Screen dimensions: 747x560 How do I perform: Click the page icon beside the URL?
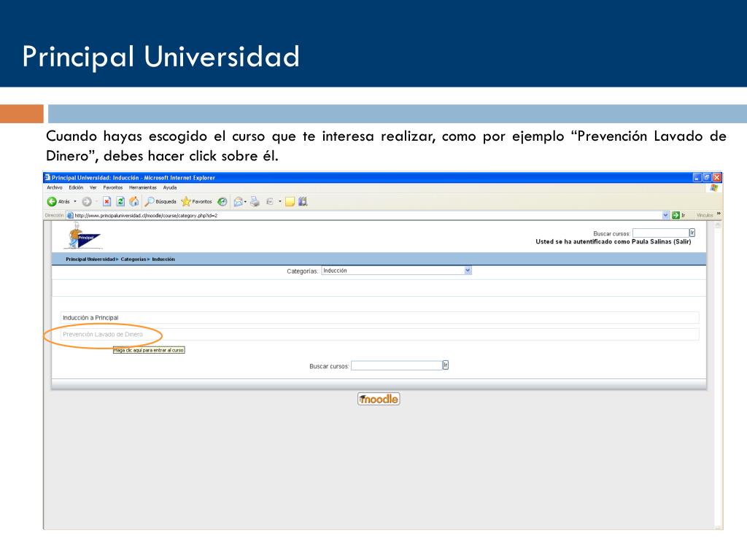[70, 215]
